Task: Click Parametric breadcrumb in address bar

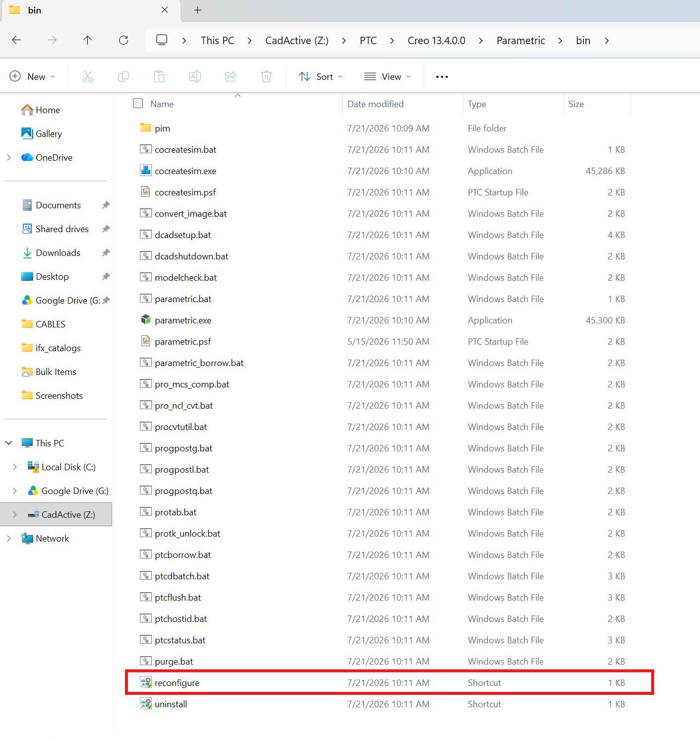Action: (521, 41)
